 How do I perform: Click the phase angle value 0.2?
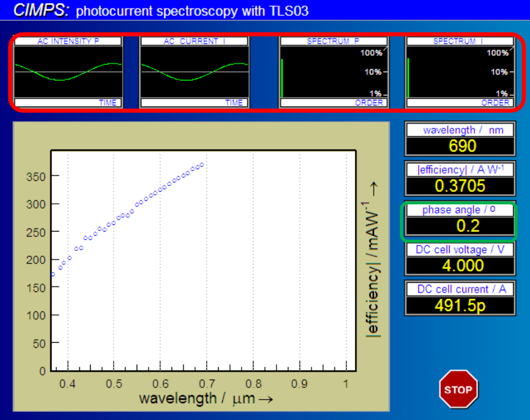click(459, 225)
